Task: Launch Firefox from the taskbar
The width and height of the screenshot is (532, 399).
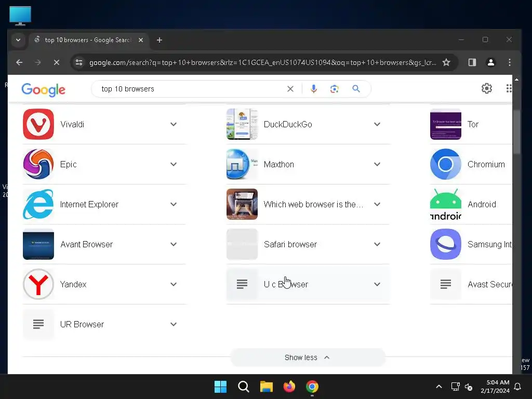Action: (289, 387)
